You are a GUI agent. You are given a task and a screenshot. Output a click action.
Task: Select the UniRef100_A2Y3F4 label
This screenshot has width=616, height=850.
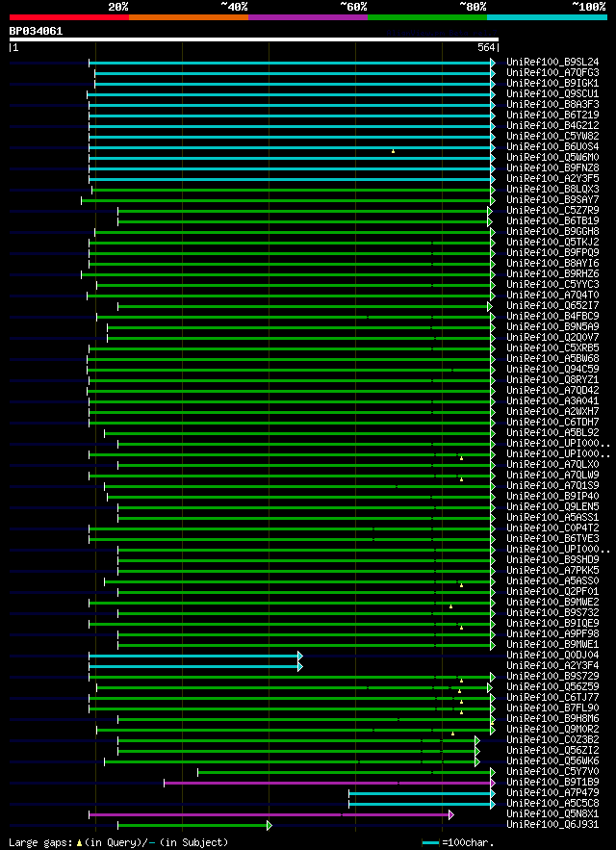(552, 665)
